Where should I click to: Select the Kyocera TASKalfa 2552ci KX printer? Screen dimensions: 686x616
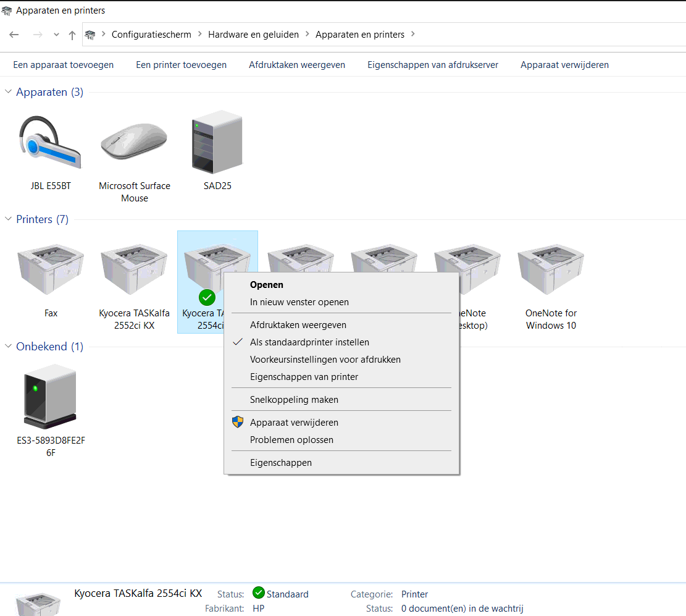(x=135, y=269)
